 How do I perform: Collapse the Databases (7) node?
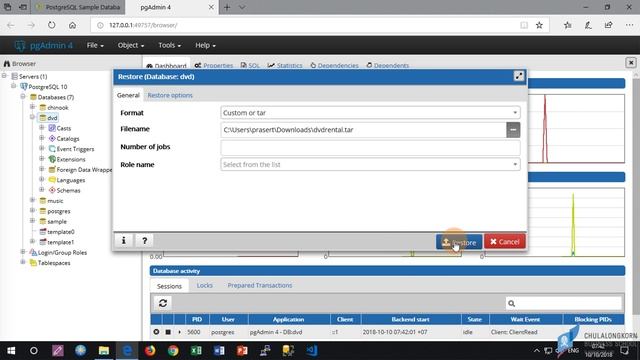[x=23, y=97]
